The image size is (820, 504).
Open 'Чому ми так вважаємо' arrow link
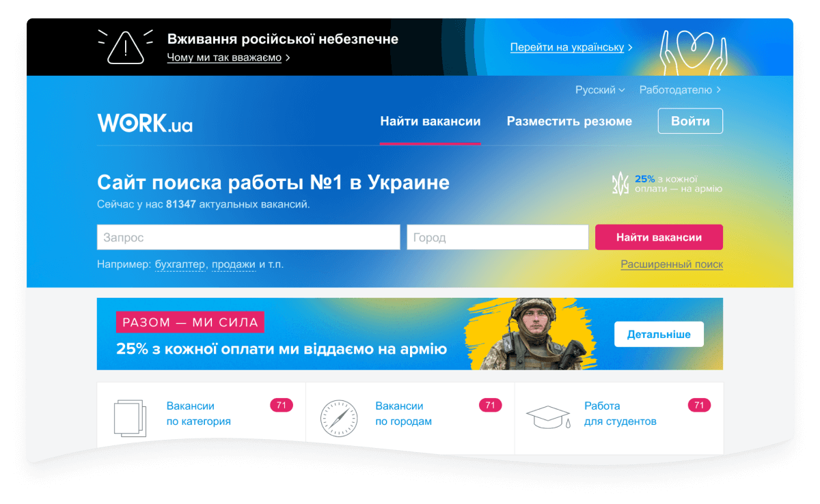coord(228,57)
